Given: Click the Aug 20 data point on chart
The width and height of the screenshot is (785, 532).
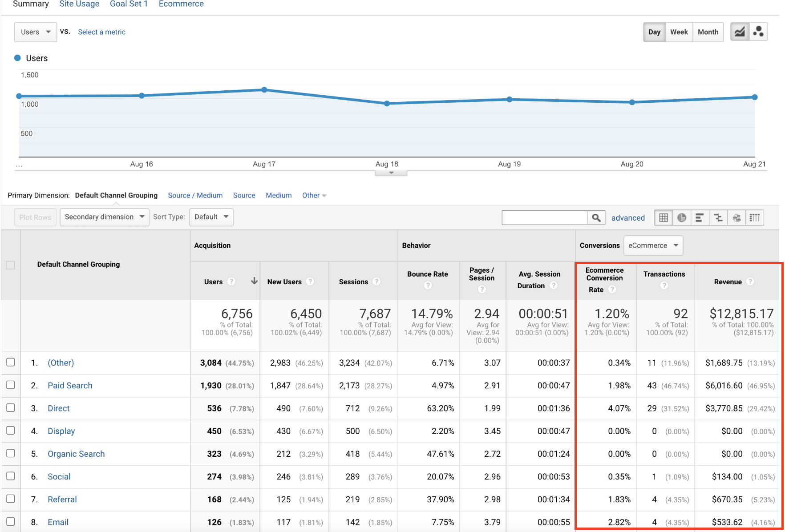Looking at the screenshot, I should (x=632, y=102).
